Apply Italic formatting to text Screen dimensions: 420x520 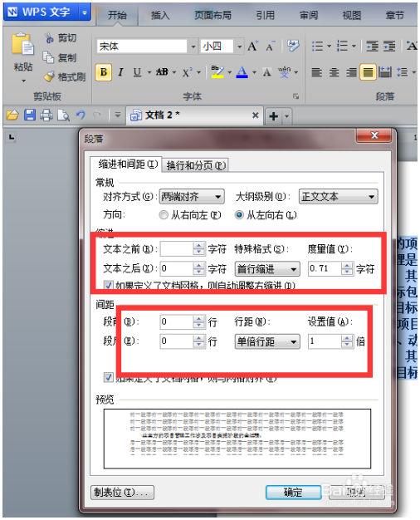(120, 72)
